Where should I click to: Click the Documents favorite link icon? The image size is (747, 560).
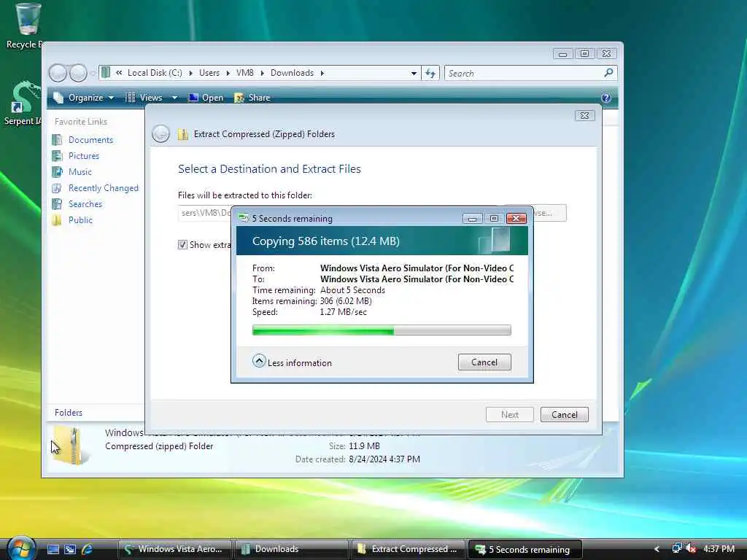[x=57, y=140]
